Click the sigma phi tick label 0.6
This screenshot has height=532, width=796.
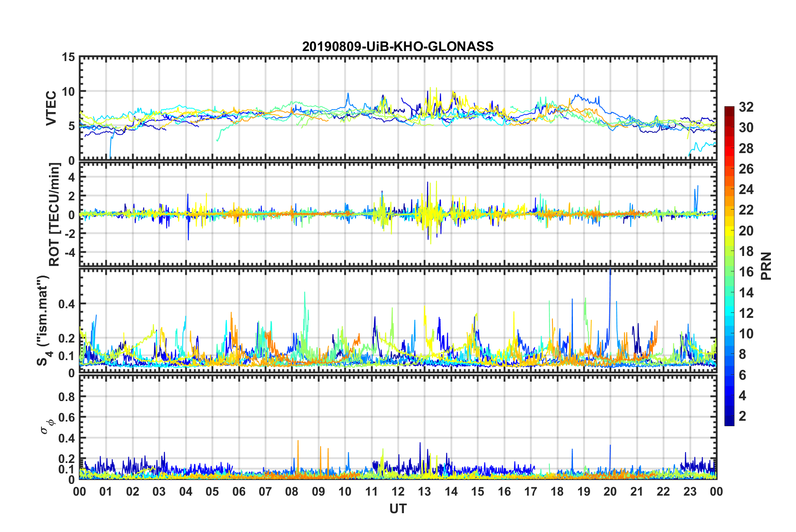click(67, 417)
